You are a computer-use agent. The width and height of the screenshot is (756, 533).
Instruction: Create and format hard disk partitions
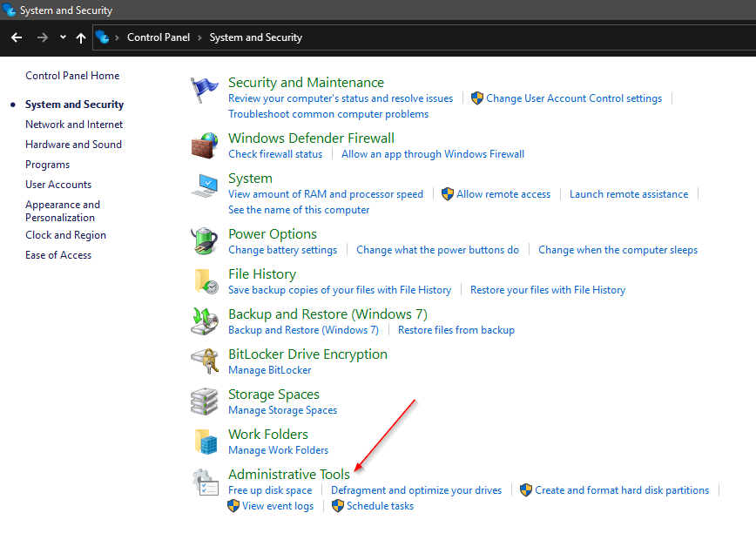pyautogui.click(x=622, y=490)
